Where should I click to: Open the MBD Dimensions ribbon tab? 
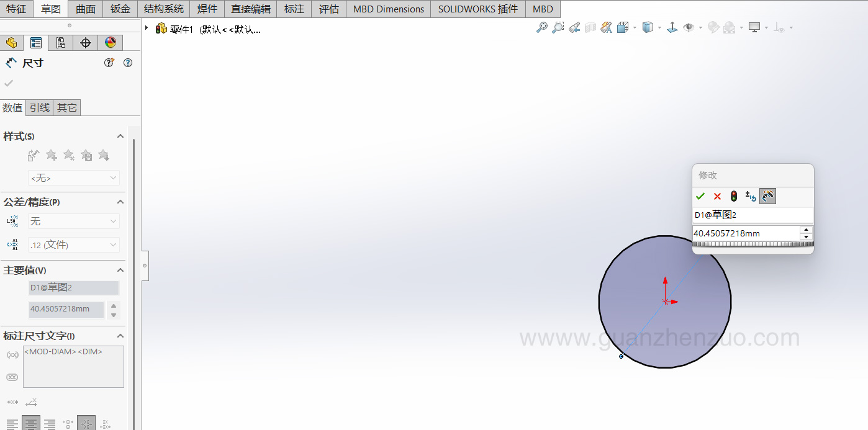389,9
